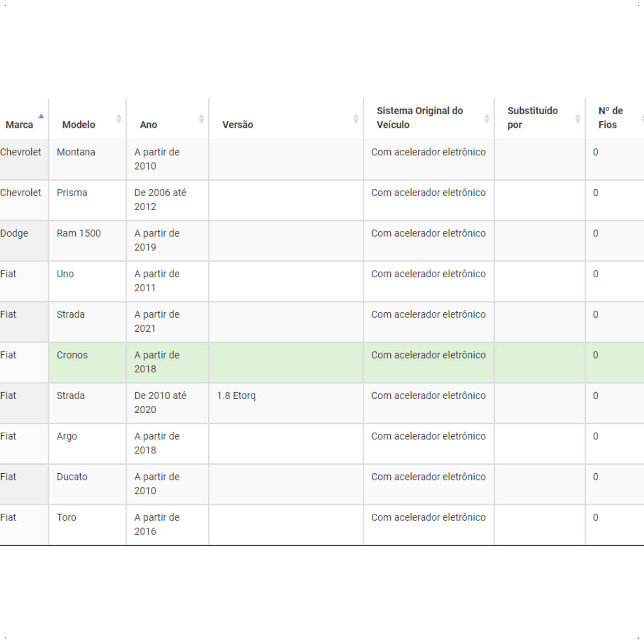Click the Dodge brand cell
The width and height of the screenshot is (644, 644).
click(24, 241)
